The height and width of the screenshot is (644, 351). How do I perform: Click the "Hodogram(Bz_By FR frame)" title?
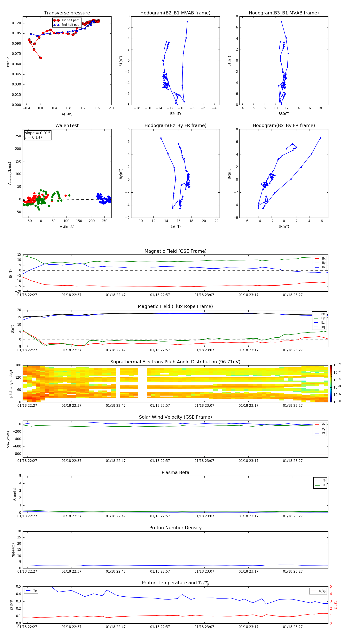click(x=175, y=125)
